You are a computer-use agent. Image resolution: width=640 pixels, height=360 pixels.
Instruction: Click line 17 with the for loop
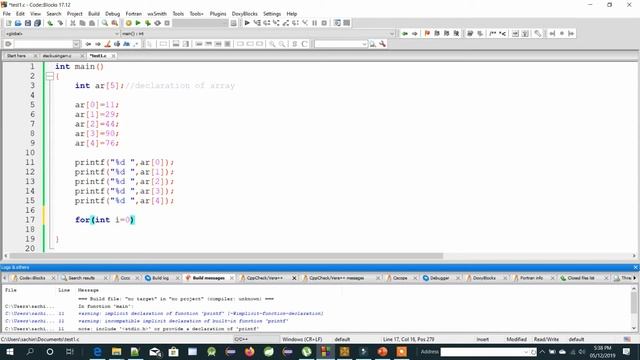coord(104,220)
